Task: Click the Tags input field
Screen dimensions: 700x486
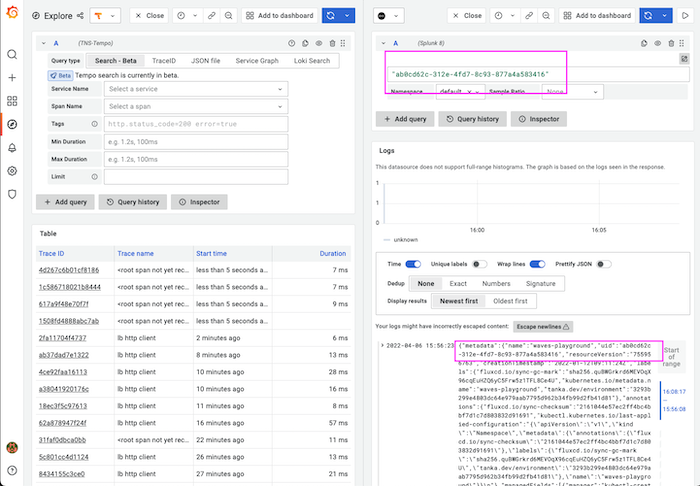Action: click(195, 124)
